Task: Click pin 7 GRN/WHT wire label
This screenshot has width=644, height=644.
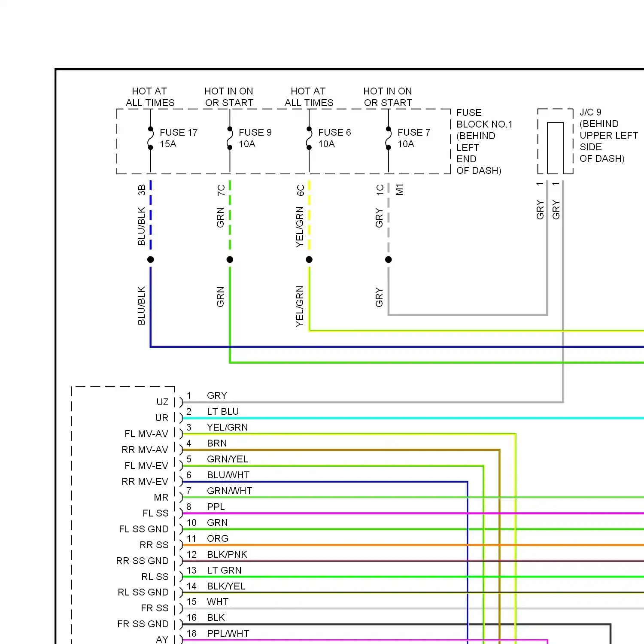Action: tap(229, 491)
